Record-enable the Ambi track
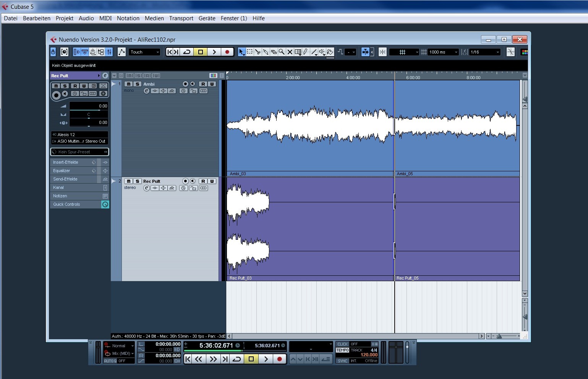588x379 pixels. tap(185, 84)
